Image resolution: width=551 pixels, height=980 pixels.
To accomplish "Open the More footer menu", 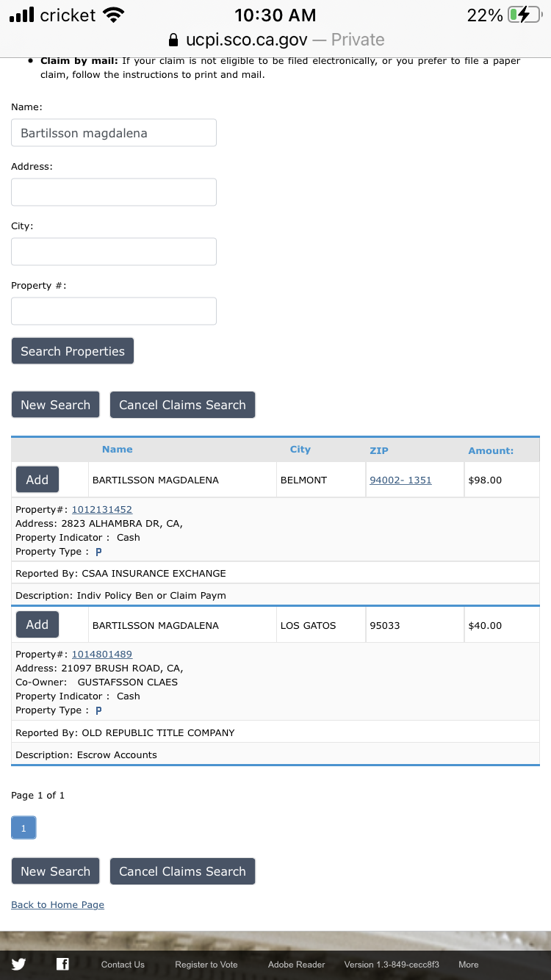I will click(x=469, y=965).
